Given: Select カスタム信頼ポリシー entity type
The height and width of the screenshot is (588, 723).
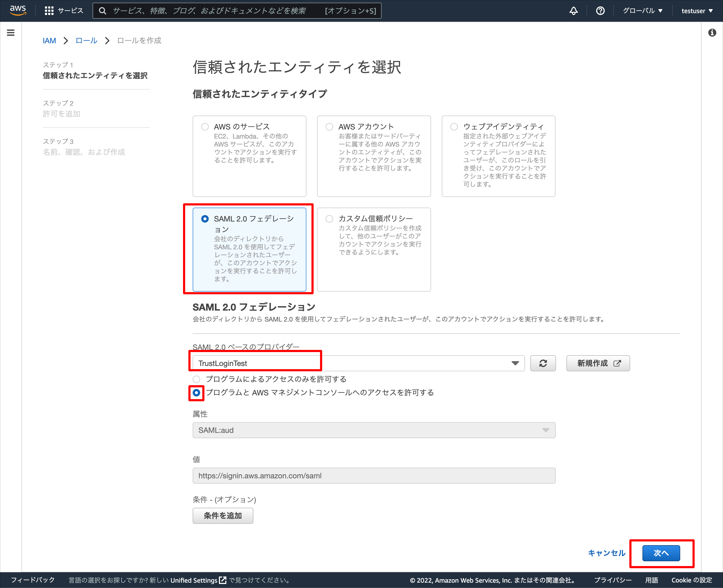Looking at the screenshot, I should coord(374,249).
